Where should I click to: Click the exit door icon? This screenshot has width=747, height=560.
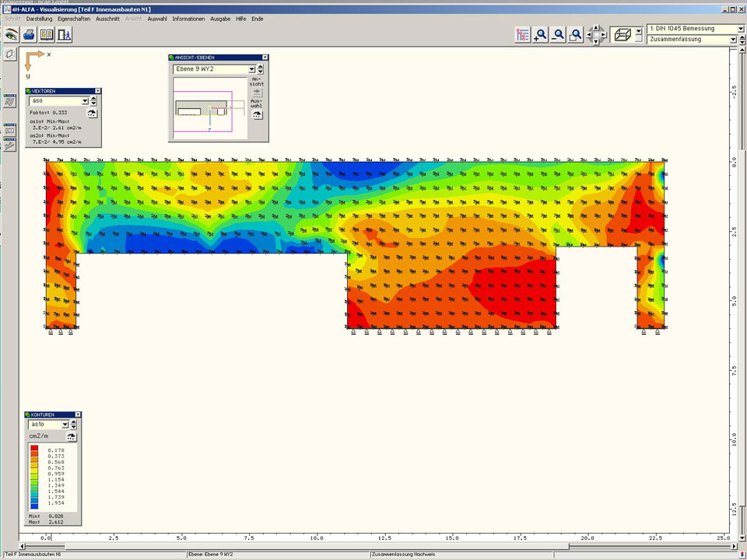[65, 34]
